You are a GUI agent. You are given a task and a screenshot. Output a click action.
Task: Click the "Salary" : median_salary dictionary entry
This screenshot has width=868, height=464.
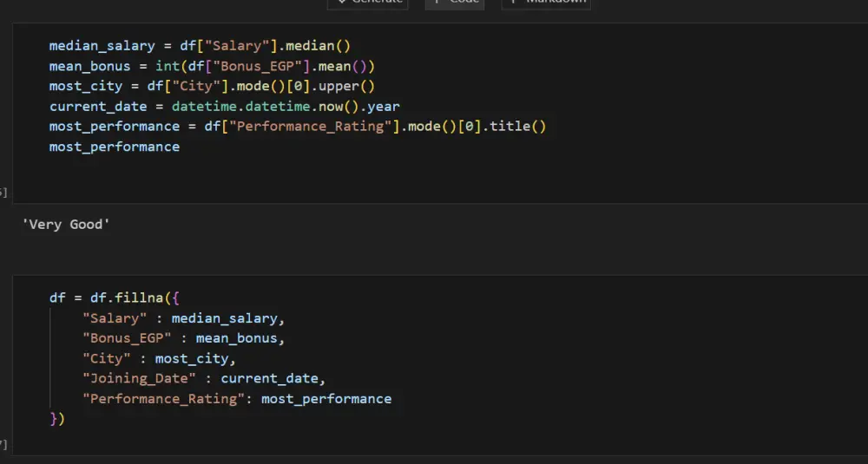coord(184,318)
